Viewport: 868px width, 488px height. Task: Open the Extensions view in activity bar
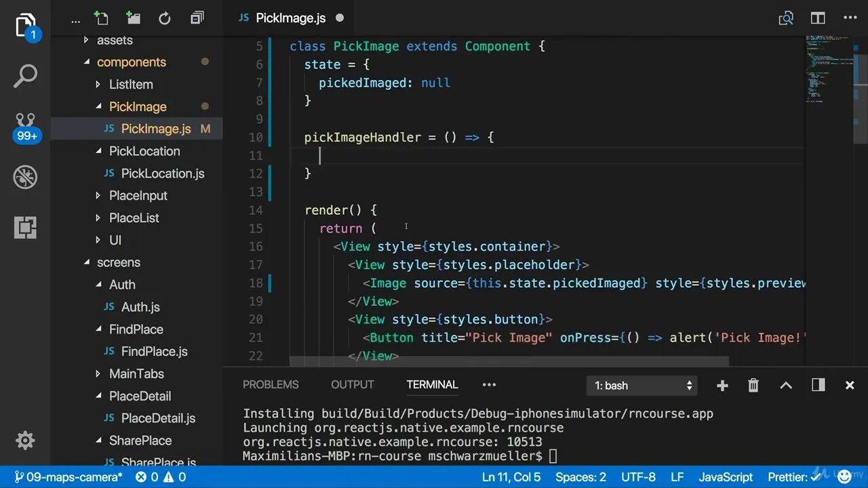tap(25, 228)
